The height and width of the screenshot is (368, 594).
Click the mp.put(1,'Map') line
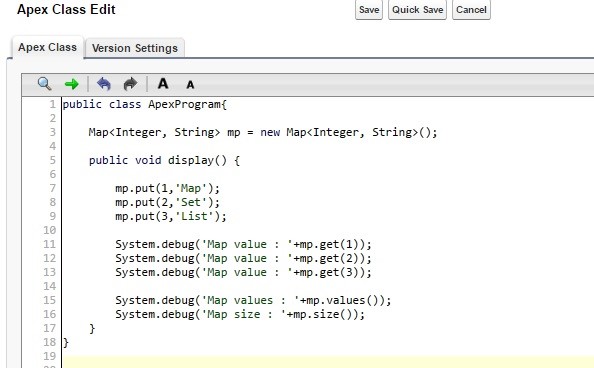tap(167, 188)
